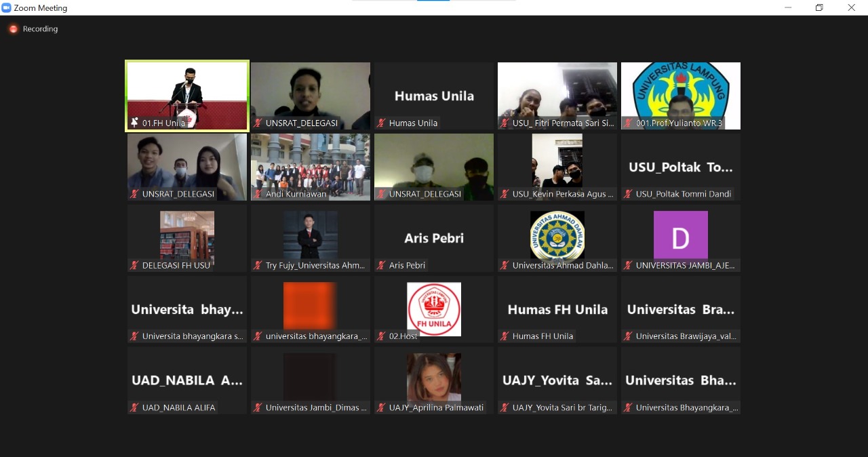Screen dimensions: 868x457
Task: Click the Zoom logo in the title bar
Action: (x=7, y=7)
